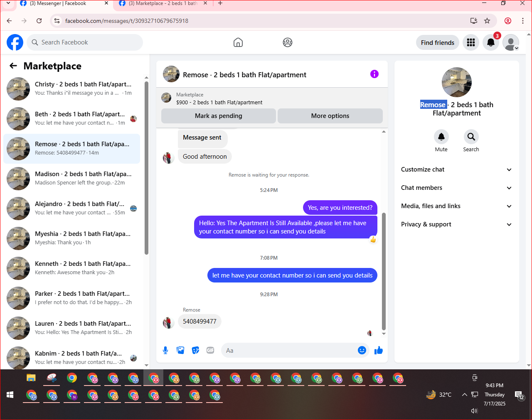Image resolution: width=532 pixels, height=420 pixels.
Task: Open the apps grid menu
Action: 471,42
